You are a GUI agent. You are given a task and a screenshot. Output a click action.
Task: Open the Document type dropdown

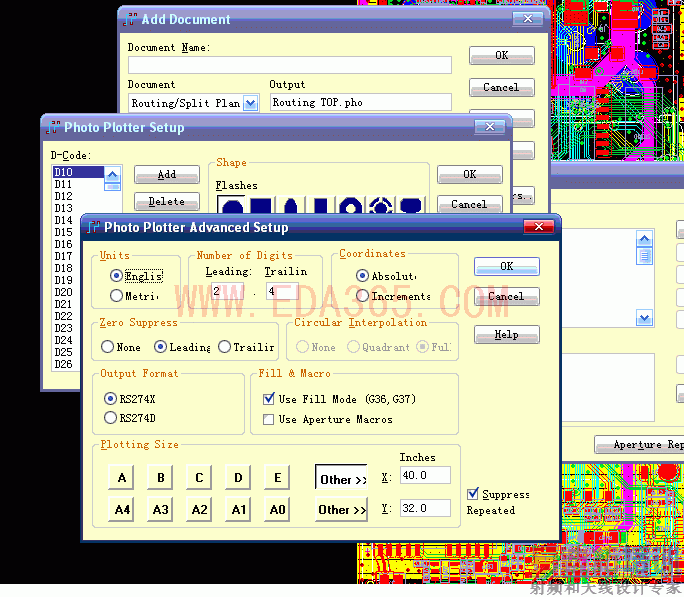[x=250, y=103]
